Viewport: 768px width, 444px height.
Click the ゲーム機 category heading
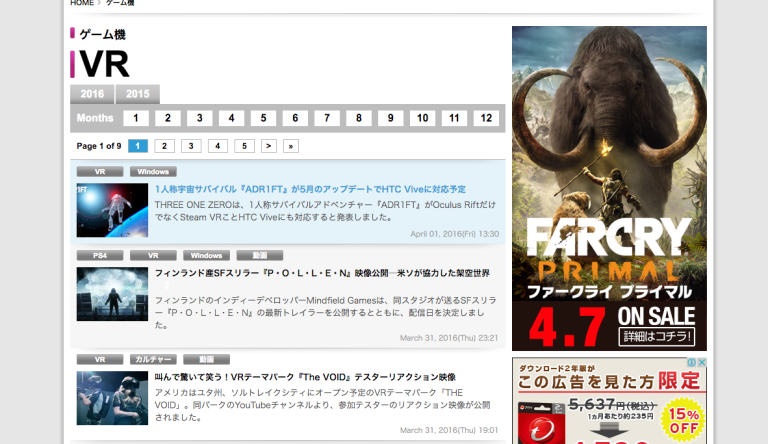102,34
